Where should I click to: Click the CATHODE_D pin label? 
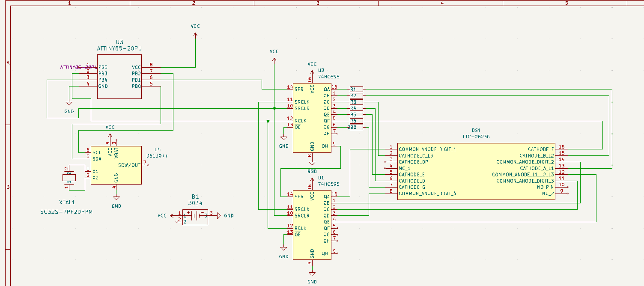pyautogui.click(x=411, y=181)
